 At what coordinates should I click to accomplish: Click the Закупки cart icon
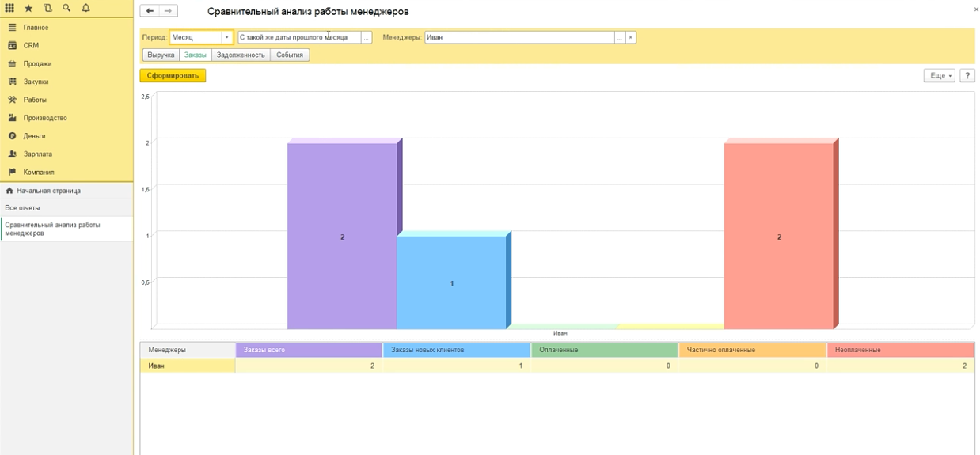coord(12,82)
